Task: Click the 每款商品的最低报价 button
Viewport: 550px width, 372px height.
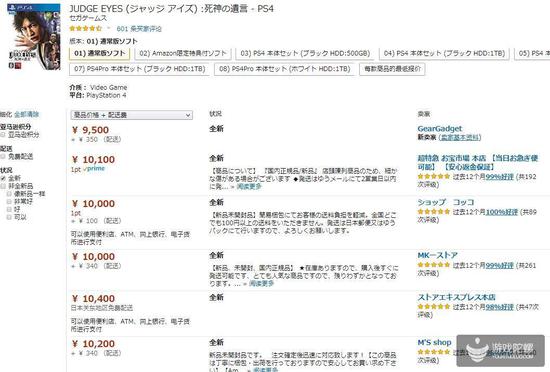Action: pyautogui.click(x=393, y=69)
